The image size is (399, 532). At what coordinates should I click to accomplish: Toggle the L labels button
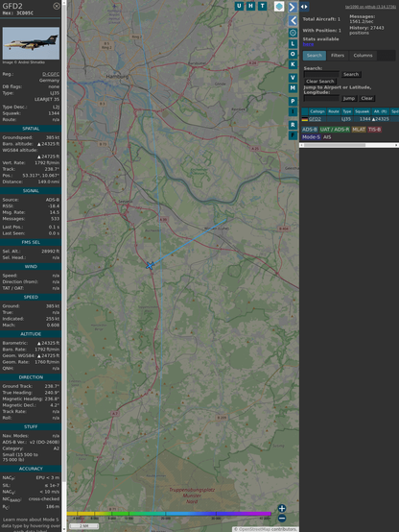pos(293,43)
